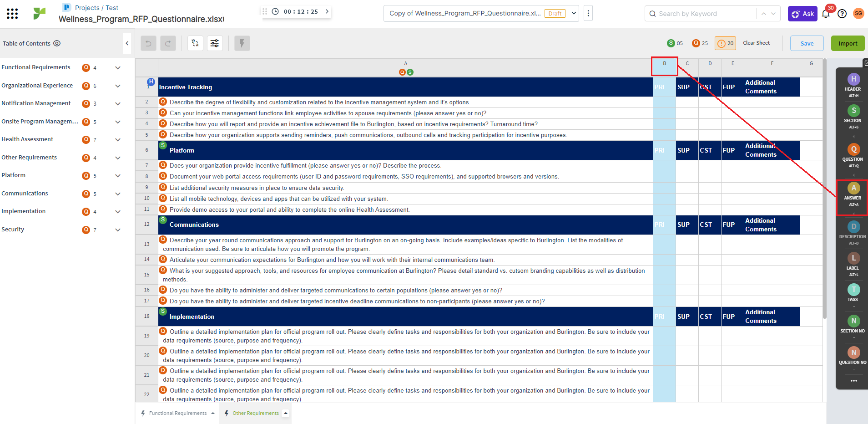Viewport: 868px width, 424px height.
Task: Toggle Table of Contents visibility eye
Action: point(57,43)
